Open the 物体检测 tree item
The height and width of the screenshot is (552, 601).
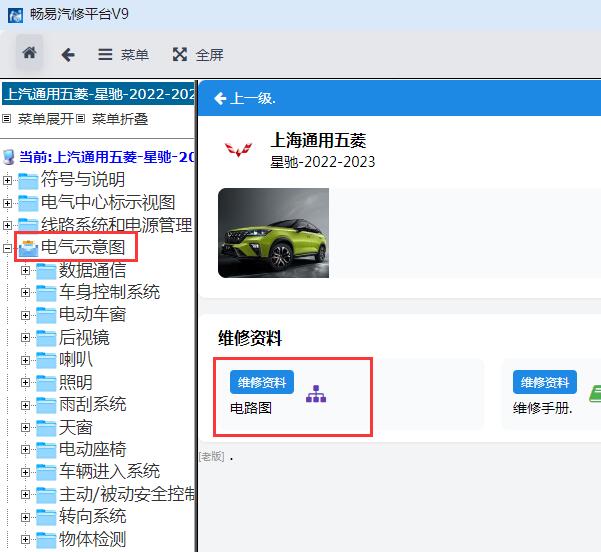coord(92,539)
